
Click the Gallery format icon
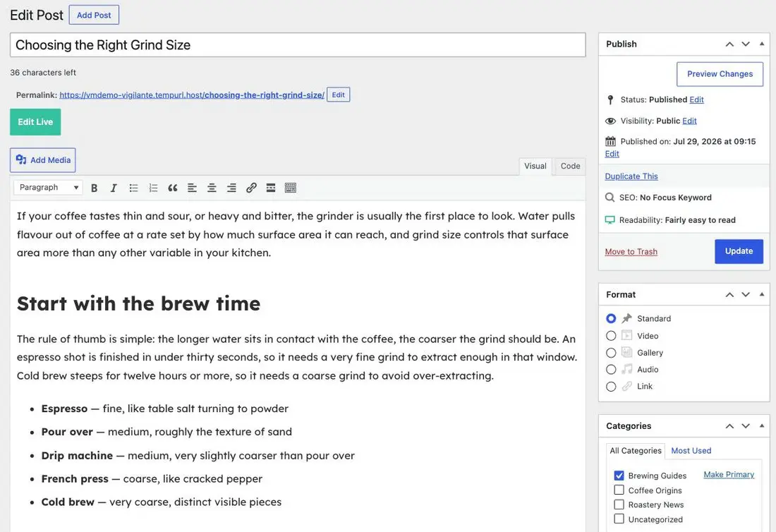(627, 352)
